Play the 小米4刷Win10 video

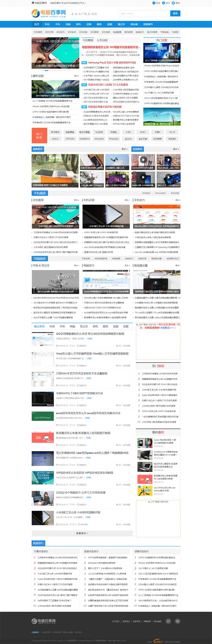pos(168,177)
